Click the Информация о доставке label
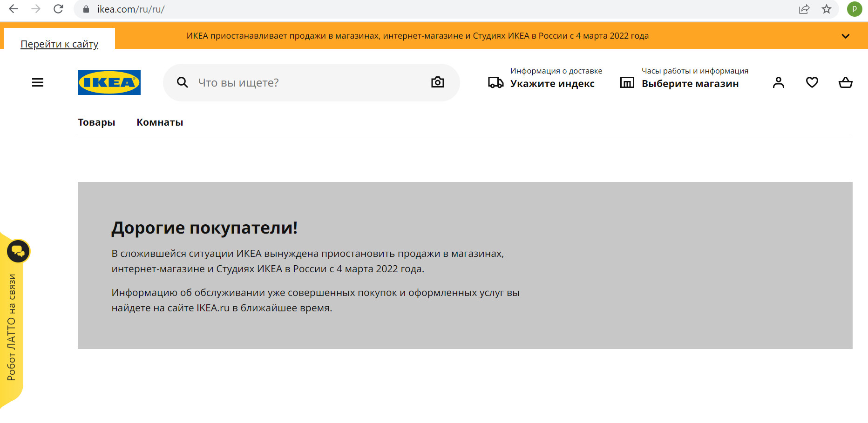 click(556, 71)
